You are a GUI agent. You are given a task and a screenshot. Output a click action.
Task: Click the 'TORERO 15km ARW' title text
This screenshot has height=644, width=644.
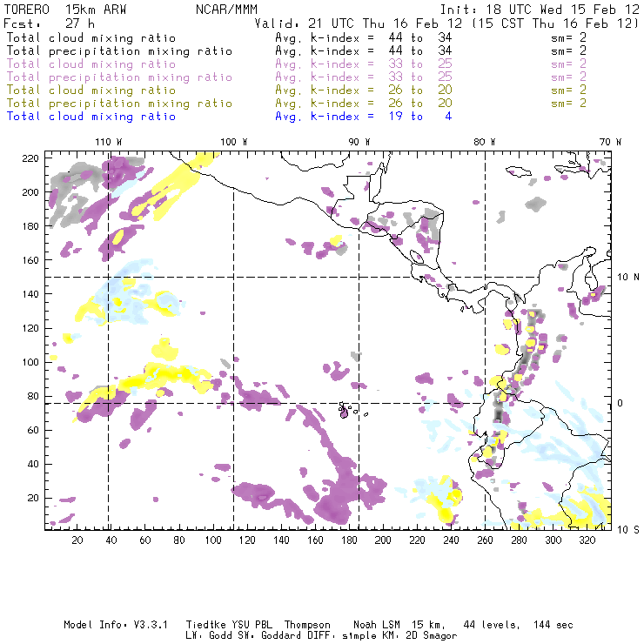coord(65,10)
